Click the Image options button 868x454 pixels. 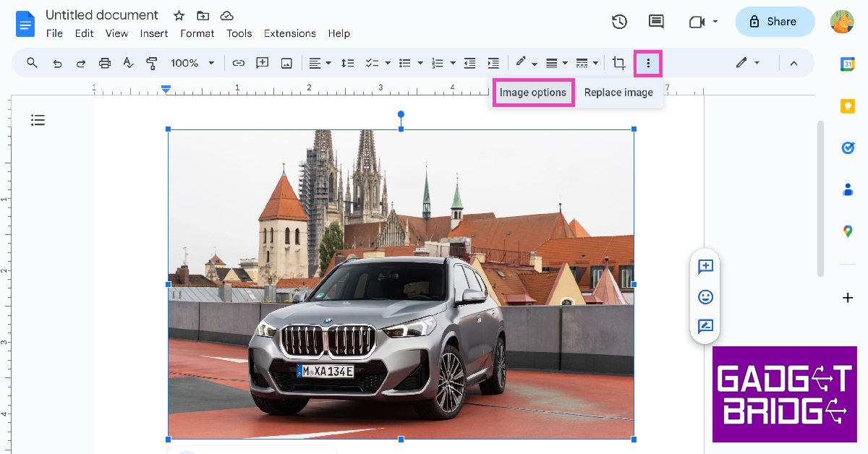pos(533,93)
